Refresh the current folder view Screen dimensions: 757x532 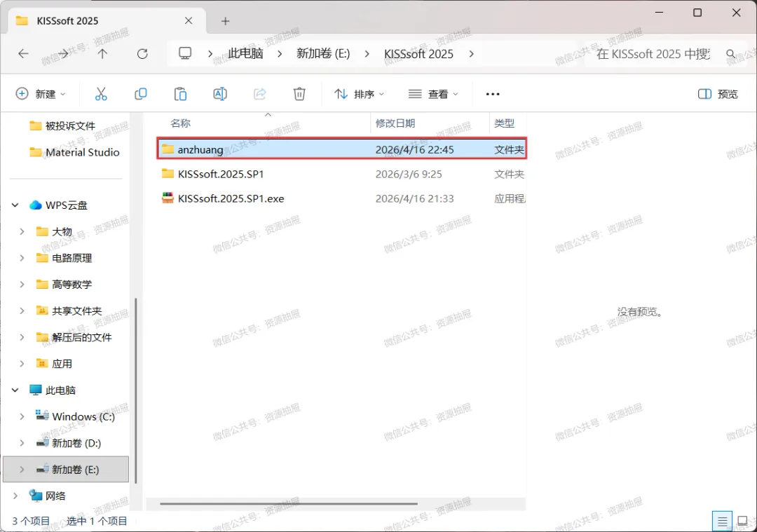click(142, 53)
